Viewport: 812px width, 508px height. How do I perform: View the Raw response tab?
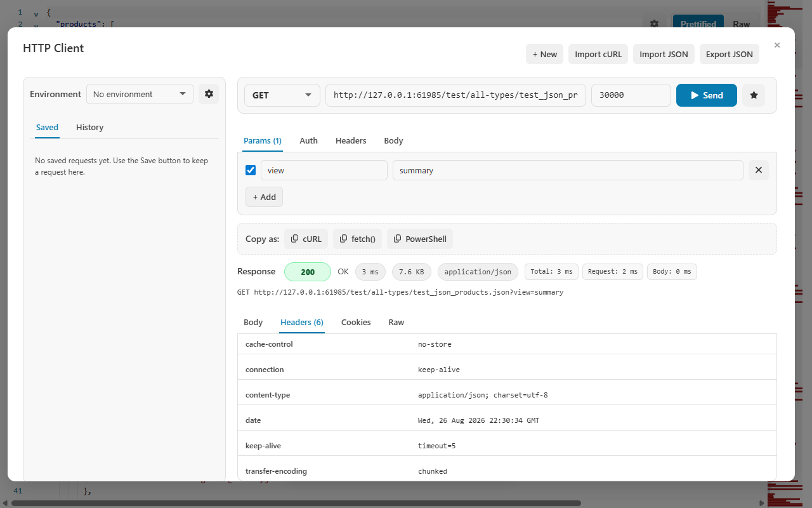click(396, 322)
